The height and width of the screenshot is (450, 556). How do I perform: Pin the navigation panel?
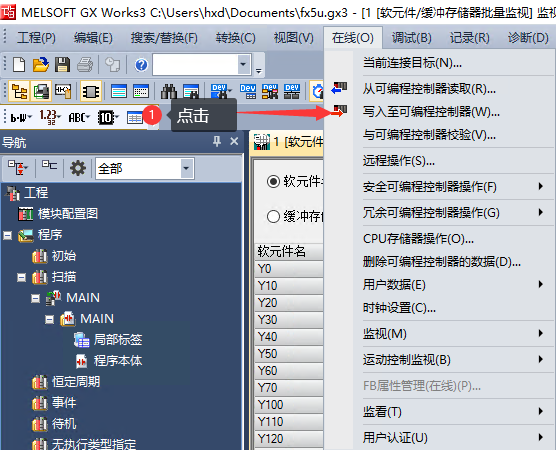(x=217, y=141)
